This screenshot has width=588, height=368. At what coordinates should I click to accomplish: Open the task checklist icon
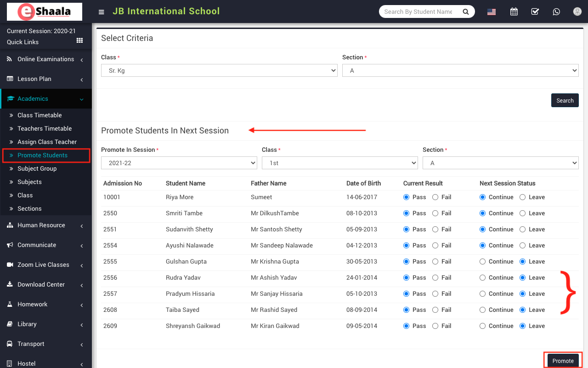[x=535, y=12]
